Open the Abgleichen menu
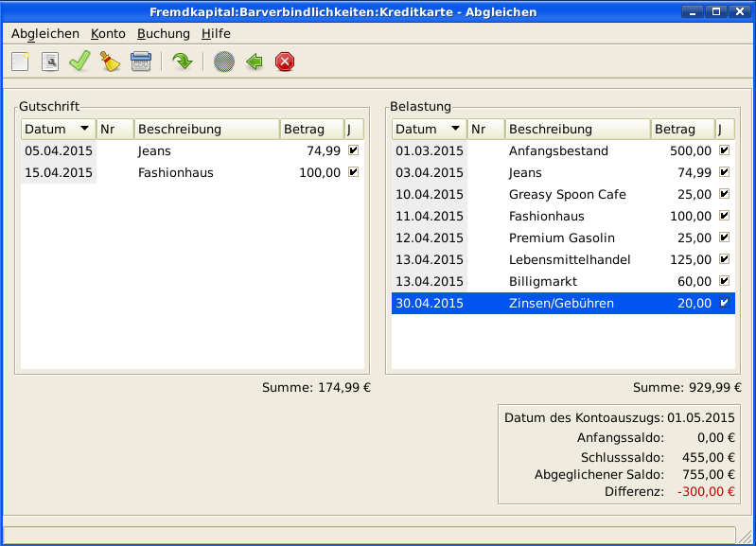The width and height of the screenshot is (756, 546). [x=45, y=33]
